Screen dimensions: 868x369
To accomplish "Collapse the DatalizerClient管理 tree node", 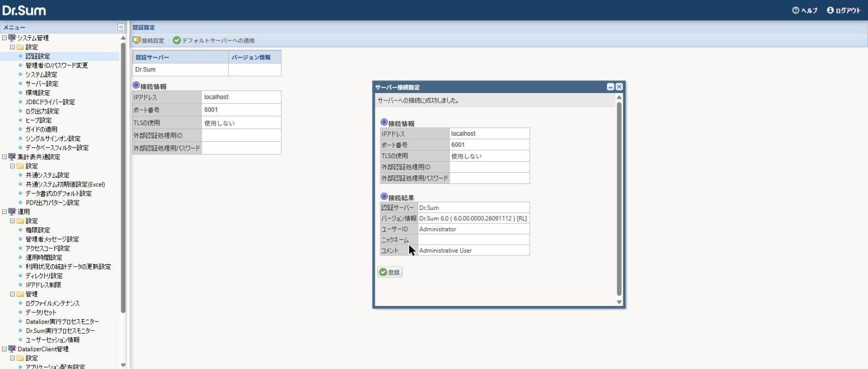I will tap(4, 349).
